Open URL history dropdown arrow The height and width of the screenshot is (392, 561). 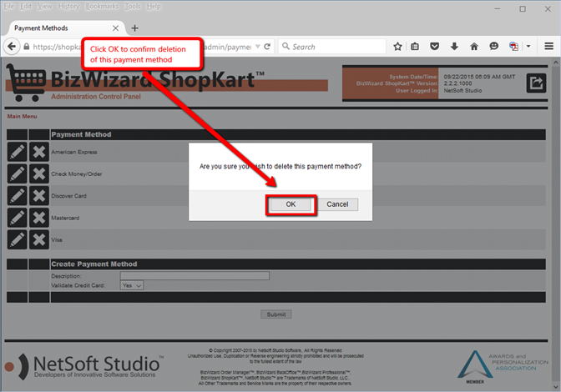(258, 47)
